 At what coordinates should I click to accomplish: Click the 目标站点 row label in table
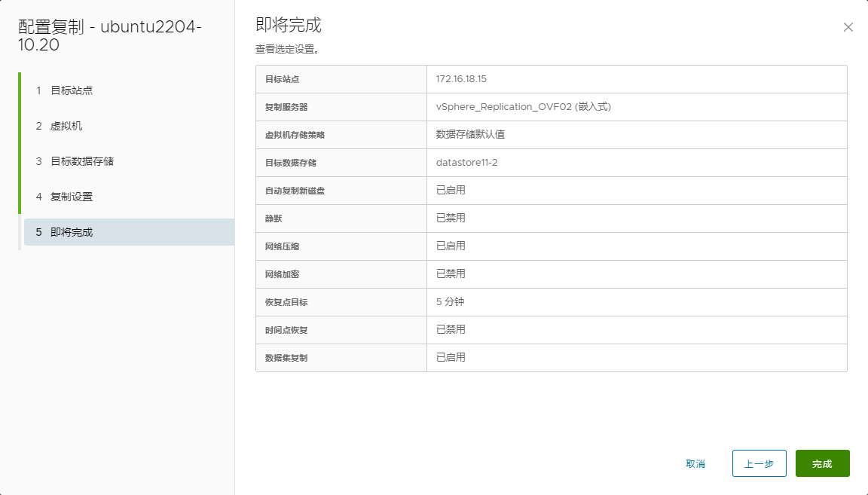[282, 79]
